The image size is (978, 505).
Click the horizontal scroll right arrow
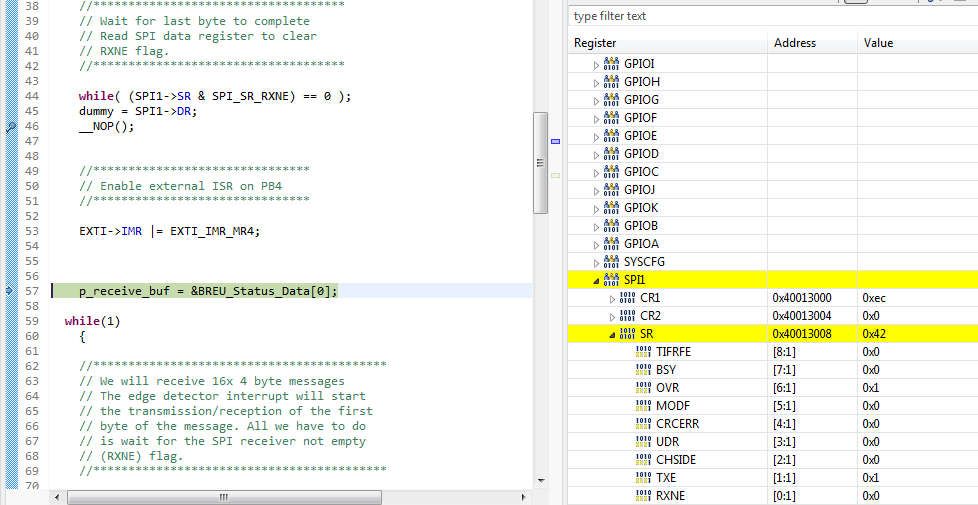[523, 498]
